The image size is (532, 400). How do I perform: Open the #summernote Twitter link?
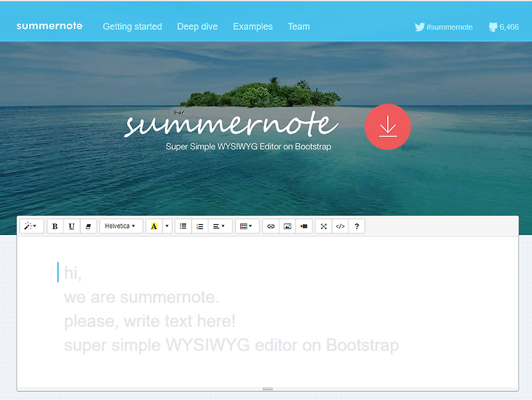pos(444,27)
